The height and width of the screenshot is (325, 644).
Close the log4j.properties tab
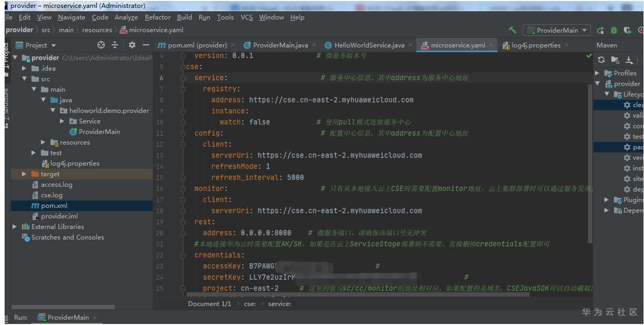(566, 45)
